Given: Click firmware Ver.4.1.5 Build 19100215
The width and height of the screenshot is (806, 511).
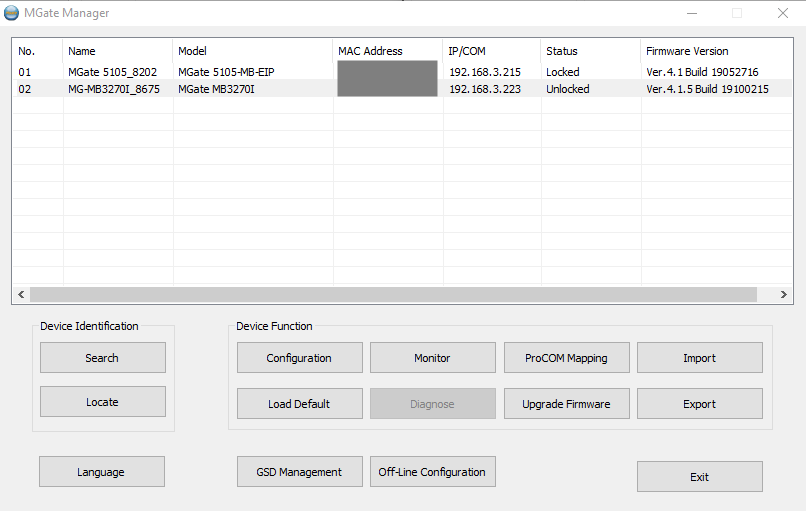Looking at the screenshot, I should 708,89.
